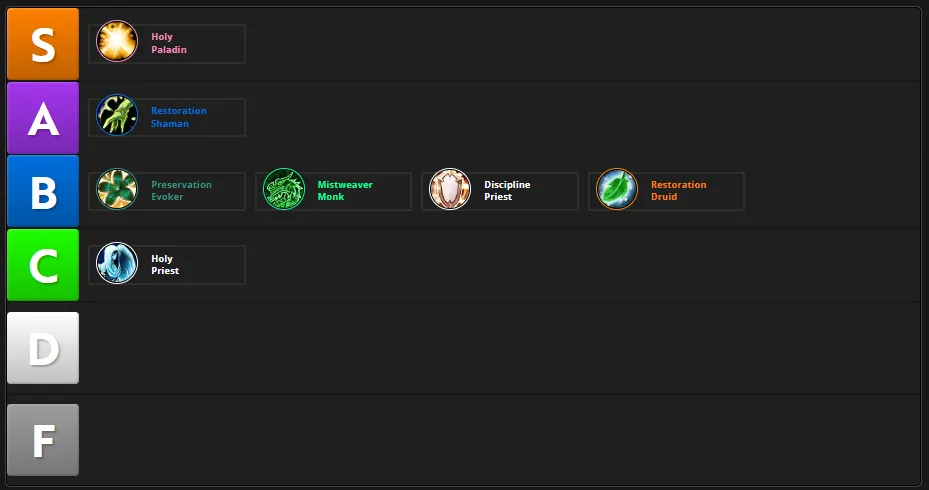Screen dimensions: 929x490
Task: Click the green C tier tile
Action: (x=43, y=265)
